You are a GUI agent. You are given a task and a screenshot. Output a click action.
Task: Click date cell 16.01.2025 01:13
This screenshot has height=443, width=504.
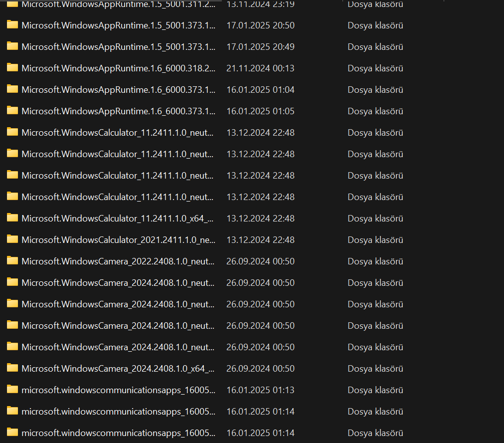[260, 390]
